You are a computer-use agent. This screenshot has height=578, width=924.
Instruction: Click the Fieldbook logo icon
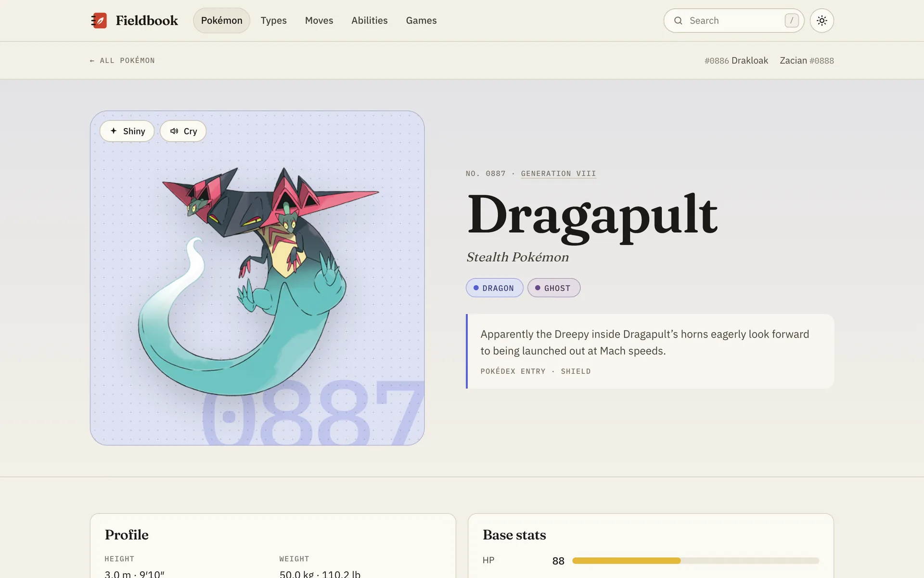99,20
